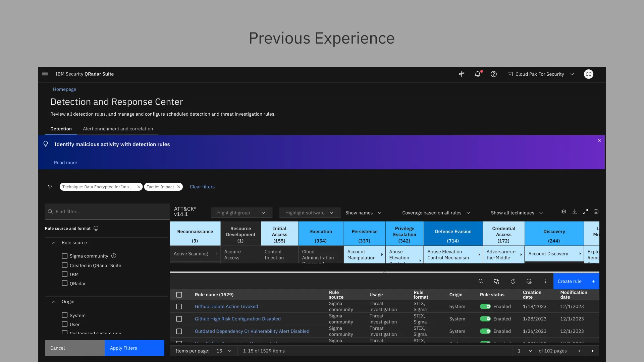
Task: Check the QRadar rule source checkbox
Action: coord(65,283)
